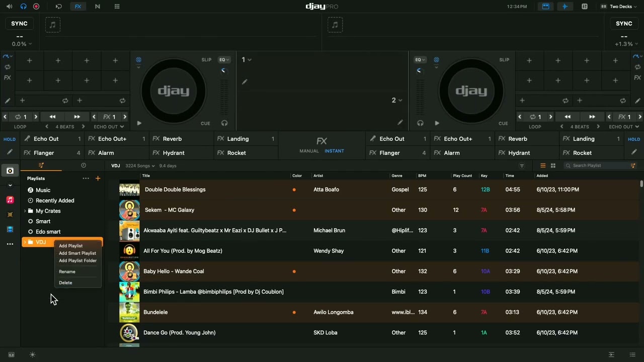Click the left deck skip forward button

click(77, 117)
